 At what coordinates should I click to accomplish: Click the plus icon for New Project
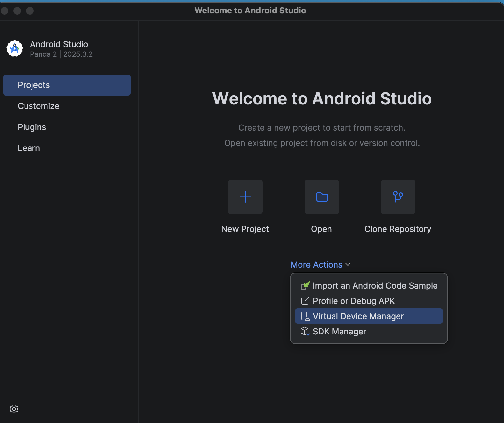pyautogui.click(x=245, y=197)
